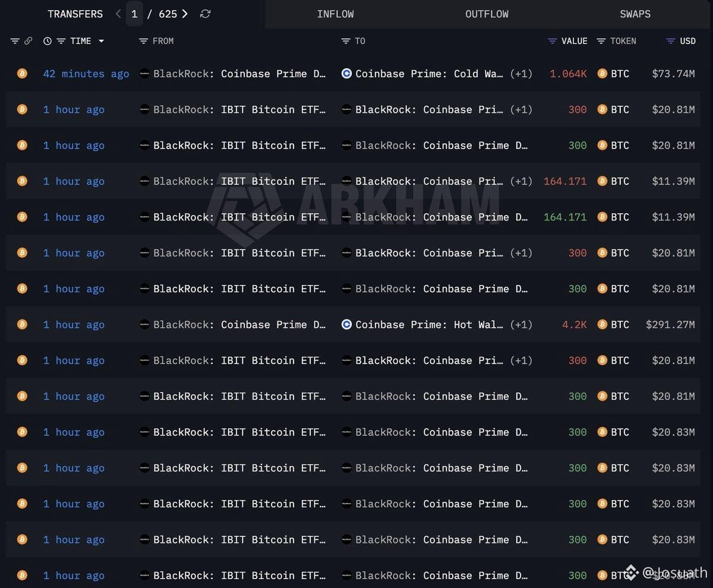713x588 pixels.
Task: Open the 42 minutes ago timestamp link
Action: (86, 74)
